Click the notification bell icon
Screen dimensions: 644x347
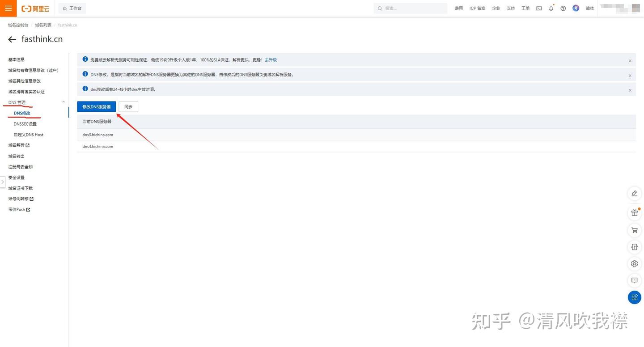point(551,8)
